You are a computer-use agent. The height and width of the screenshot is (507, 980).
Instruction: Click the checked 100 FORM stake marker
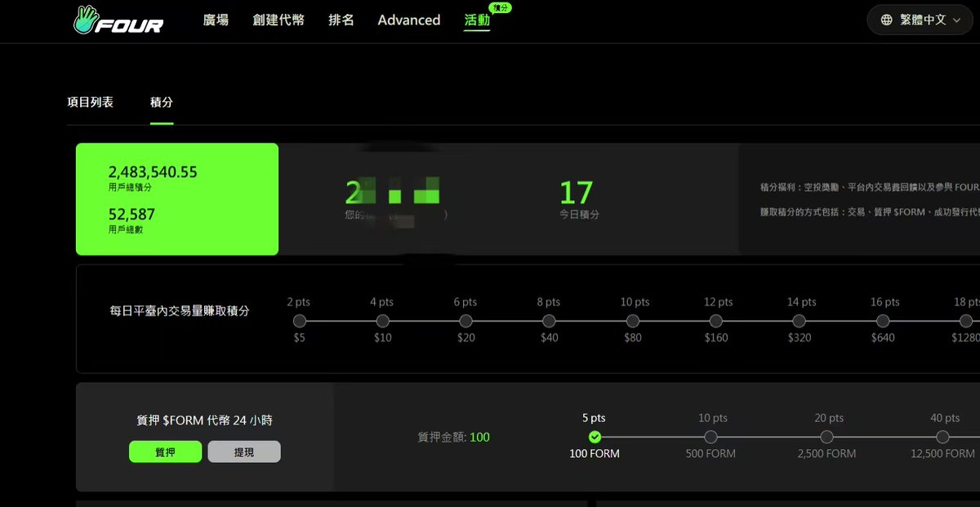point(595,437)
